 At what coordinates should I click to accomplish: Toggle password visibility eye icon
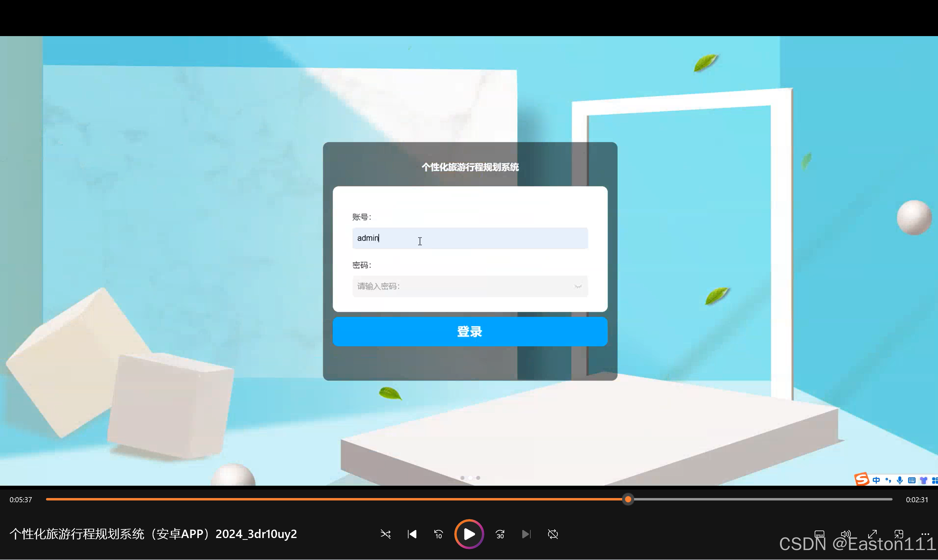[578, 286]
